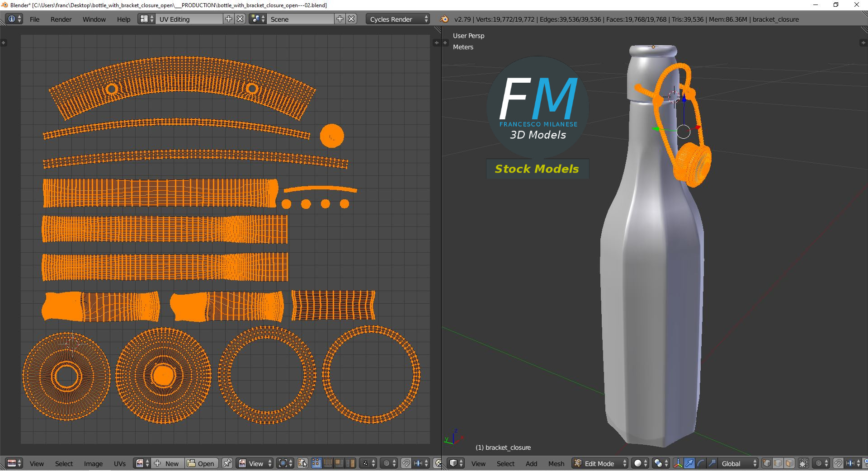The height and width of the screenshot is (471, 868).
Task: Click the Scene name field
Action: 301,19
